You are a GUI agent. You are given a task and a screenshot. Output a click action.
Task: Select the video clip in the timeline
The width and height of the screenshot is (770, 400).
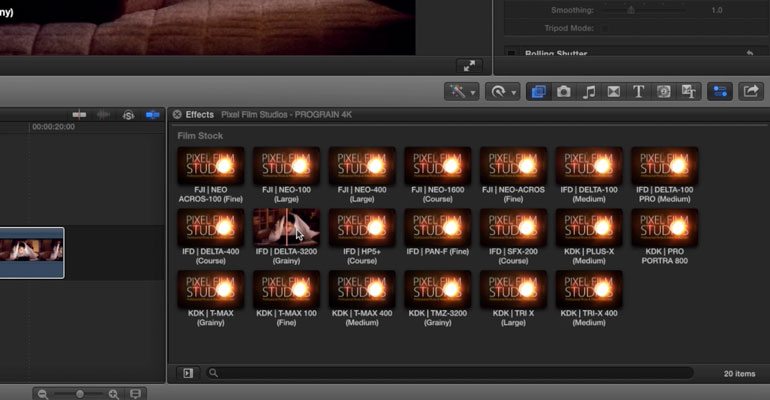[32, 253]
